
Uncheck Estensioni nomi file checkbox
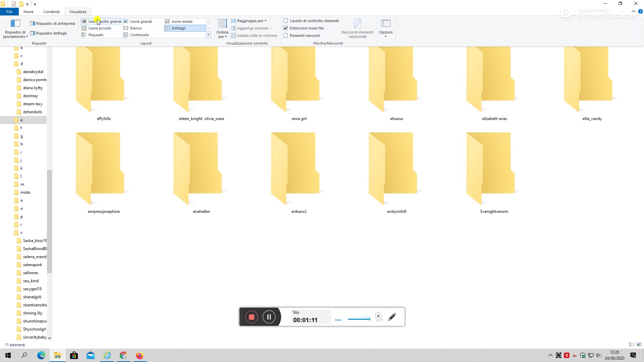click(285, 28)
